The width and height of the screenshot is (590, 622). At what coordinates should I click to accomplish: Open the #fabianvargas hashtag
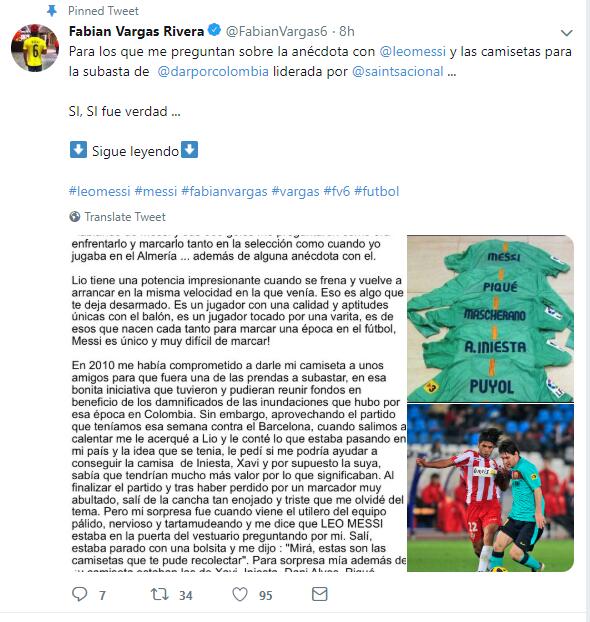[224, 191]
